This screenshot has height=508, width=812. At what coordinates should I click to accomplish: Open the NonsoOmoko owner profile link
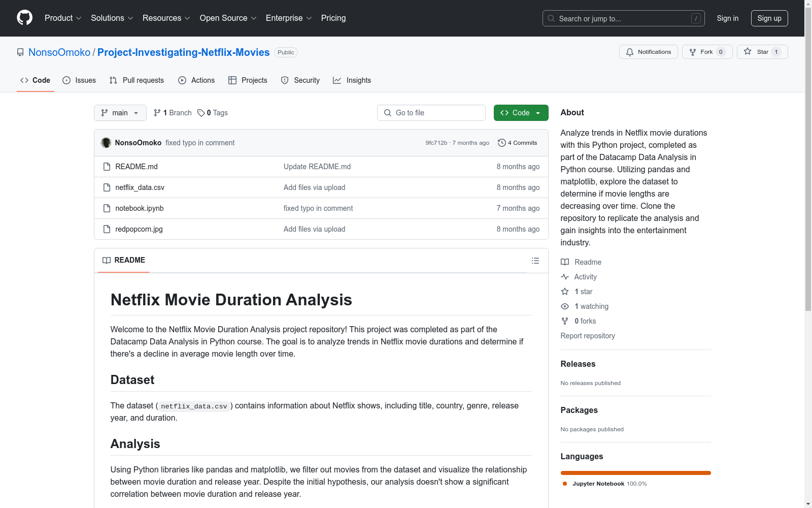point(59,52)
